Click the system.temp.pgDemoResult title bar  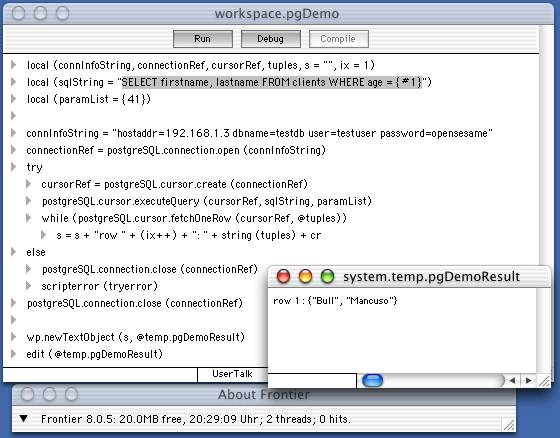click(x=409, y=276)
